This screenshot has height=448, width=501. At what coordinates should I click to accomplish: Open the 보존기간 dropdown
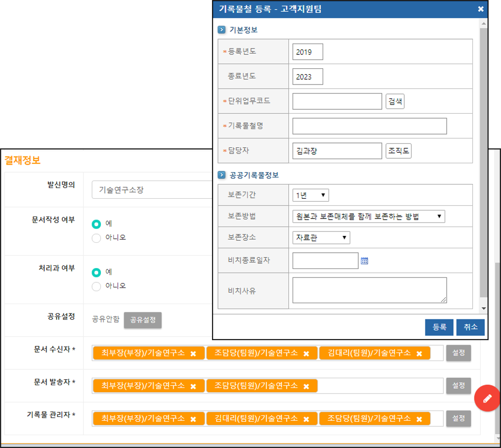[310, 195]
